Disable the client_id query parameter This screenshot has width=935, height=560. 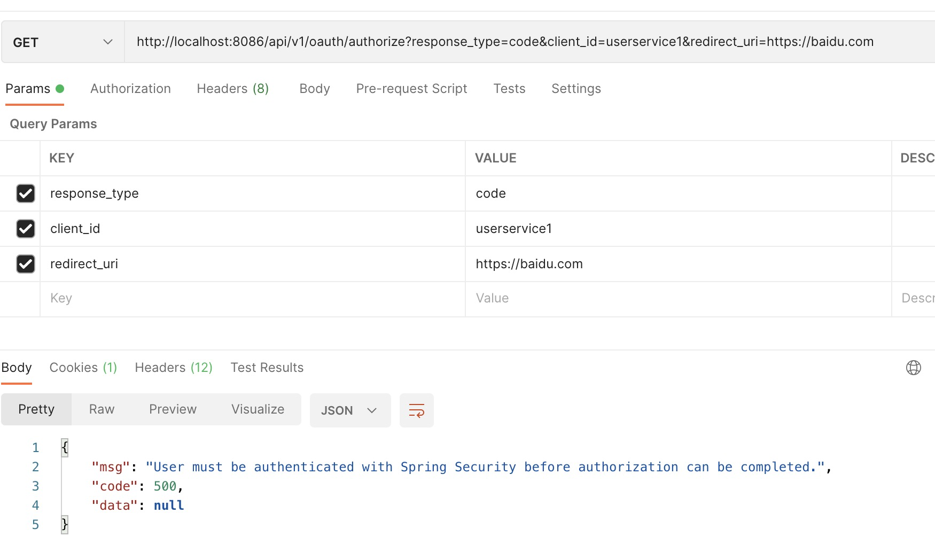(x=26, y=229)
